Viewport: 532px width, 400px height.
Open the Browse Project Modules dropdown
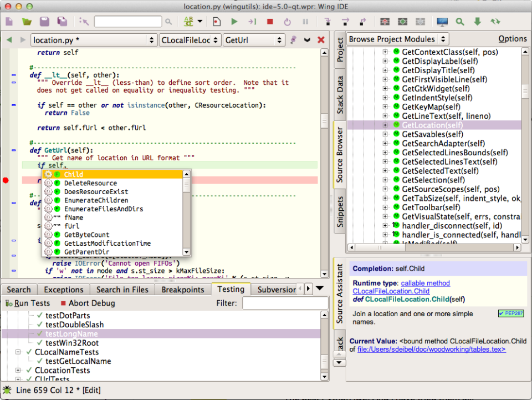click(x=397, y=39)
